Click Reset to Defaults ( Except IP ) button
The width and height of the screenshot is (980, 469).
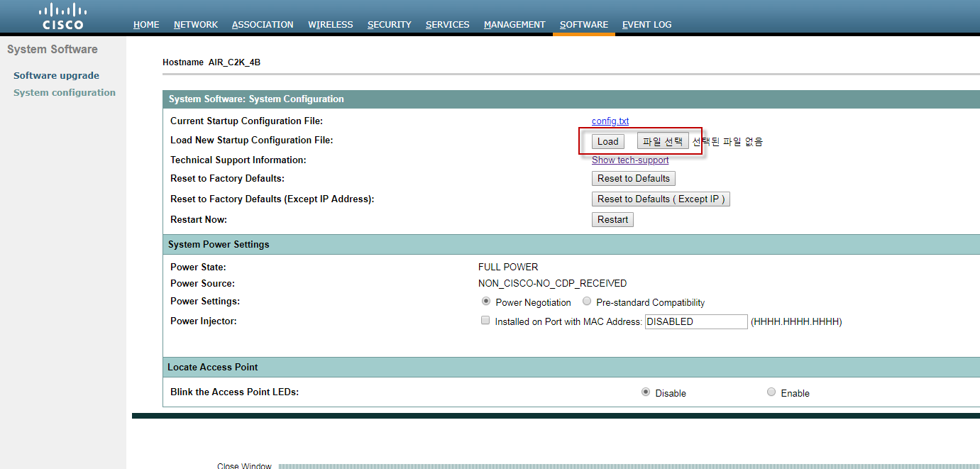(x=661, y=199)
